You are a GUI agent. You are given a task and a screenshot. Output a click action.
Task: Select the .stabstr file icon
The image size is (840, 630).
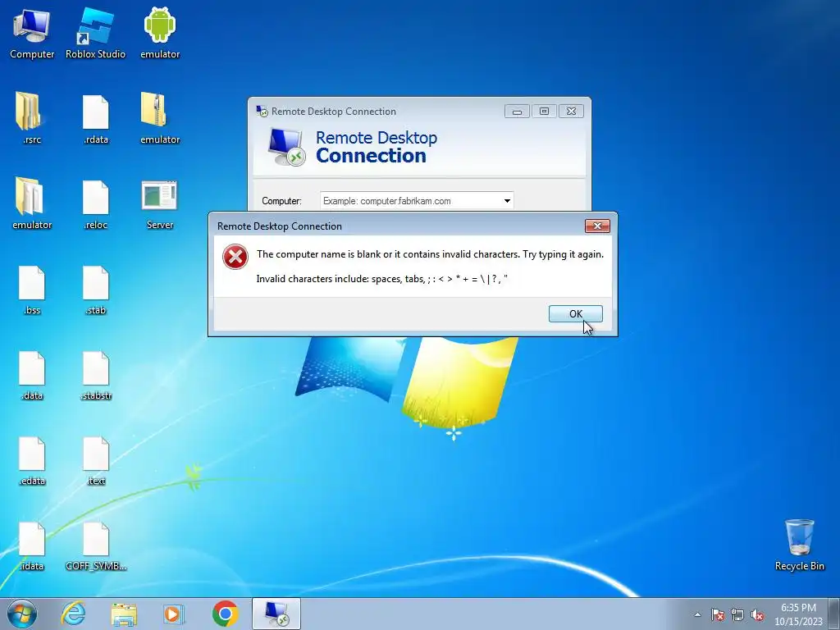coord(96,374)
